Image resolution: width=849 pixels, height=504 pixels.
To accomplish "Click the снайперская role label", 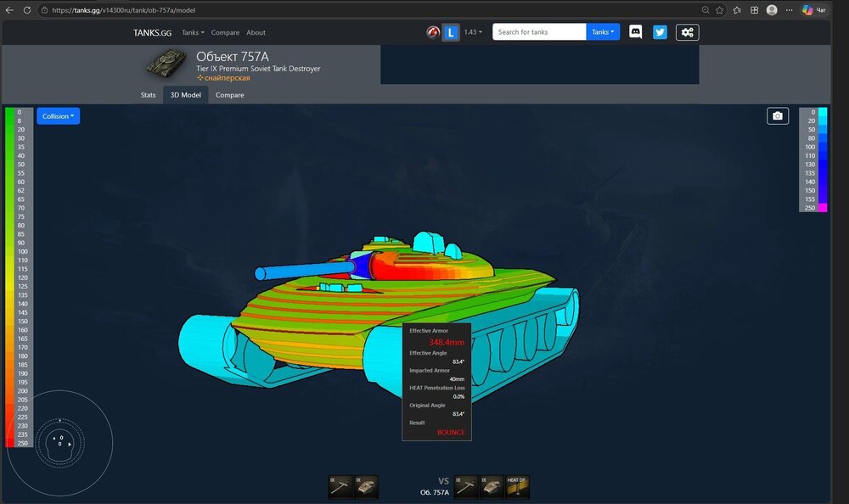I will 223,78.
